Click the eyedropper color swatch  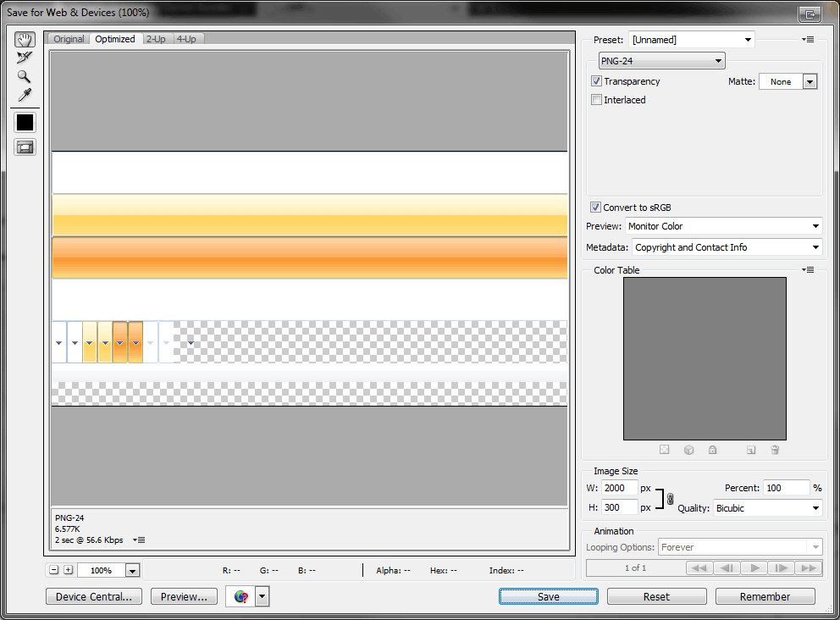point(24,122)
